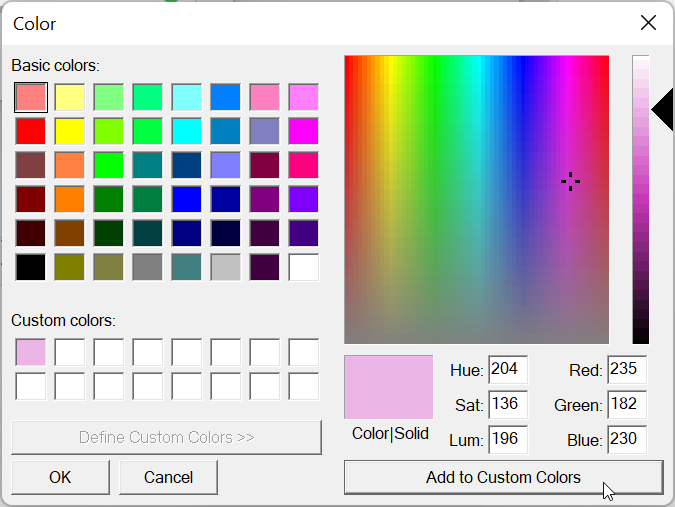Pick the pure blue basic color swatch
The image size is (675, 507).
point(186,199)
